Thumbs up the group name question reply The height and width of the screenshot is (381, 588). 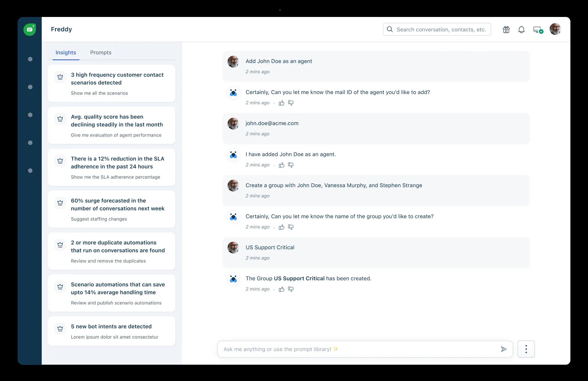click(282, 227)
